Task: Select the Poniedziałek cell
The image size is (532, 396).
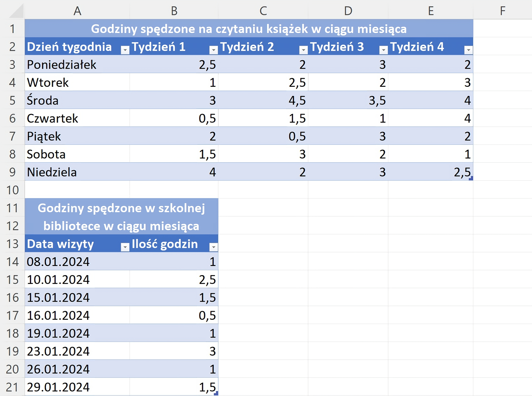Action: tap(62, 65)
